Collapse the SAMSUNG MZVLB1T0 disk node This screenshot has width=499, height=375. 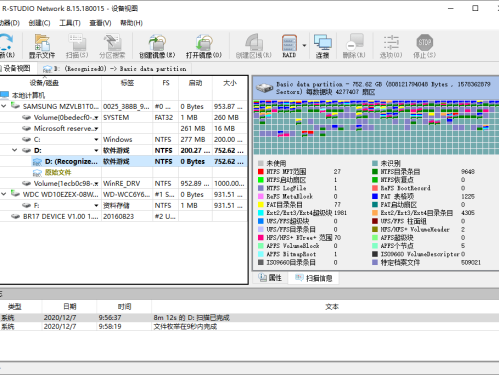[x=4, y=106]
